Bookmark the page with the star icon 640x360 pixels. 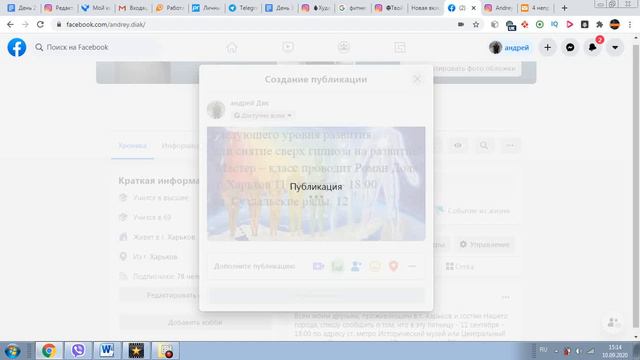click(x=476, y=24)
